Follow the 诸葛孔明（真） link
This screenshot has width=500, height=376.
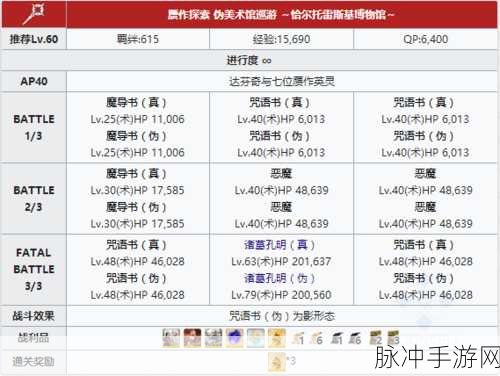279,245
